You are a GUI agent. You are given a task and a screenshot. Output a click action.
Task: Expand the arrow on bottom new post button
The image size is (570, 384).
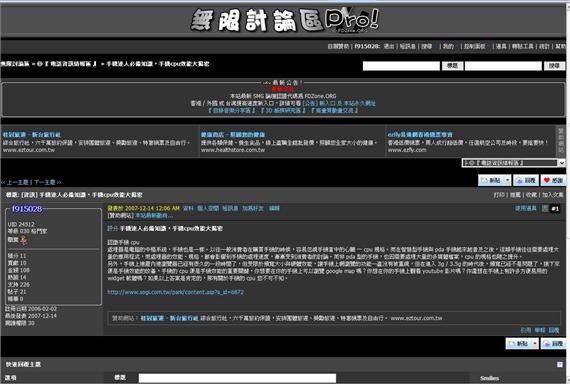[x=535, y=343]
